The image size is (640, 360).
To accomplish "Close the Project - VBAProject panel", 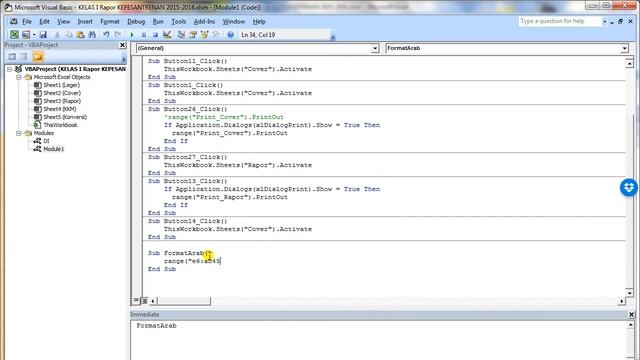I will coord(122,45).
